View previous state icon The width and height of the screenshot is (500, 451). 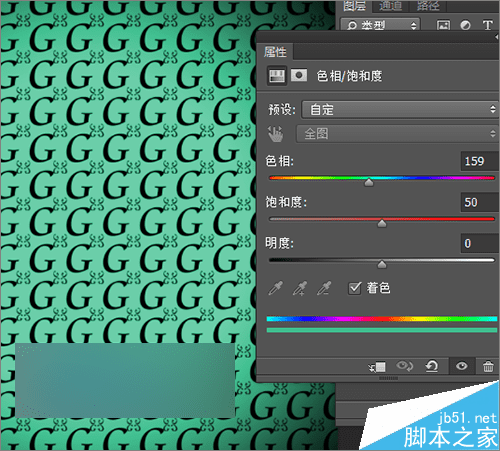[404, 366]
